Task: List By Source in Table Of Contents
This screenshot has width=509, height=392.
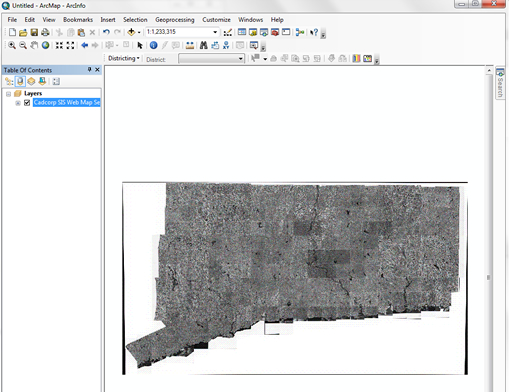Action: tap(20, 81)
